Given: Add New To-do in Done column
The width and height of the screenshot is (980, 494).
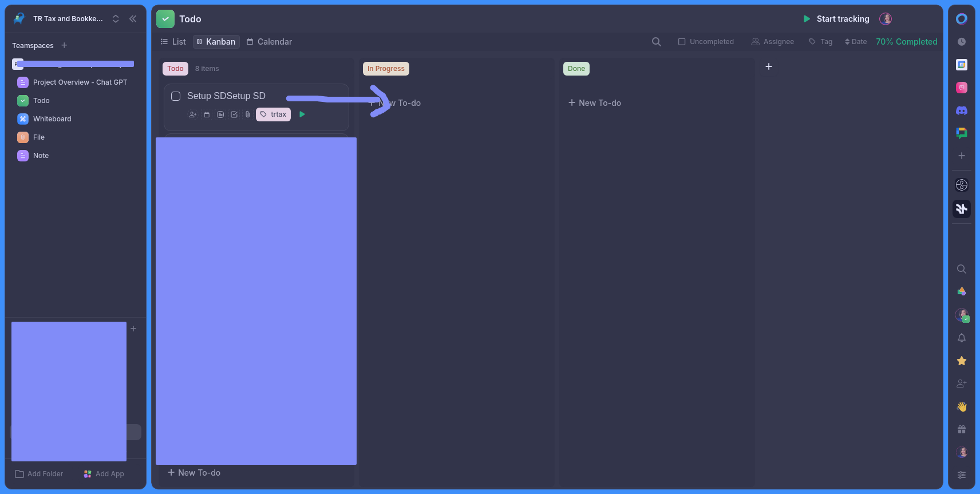Looking at the screenshot, I should coord(594,103).
